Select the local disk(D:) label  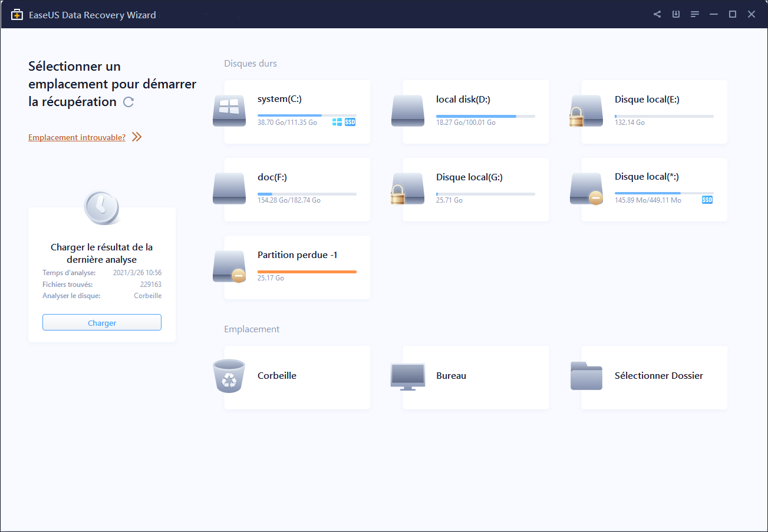click(463, 99)
